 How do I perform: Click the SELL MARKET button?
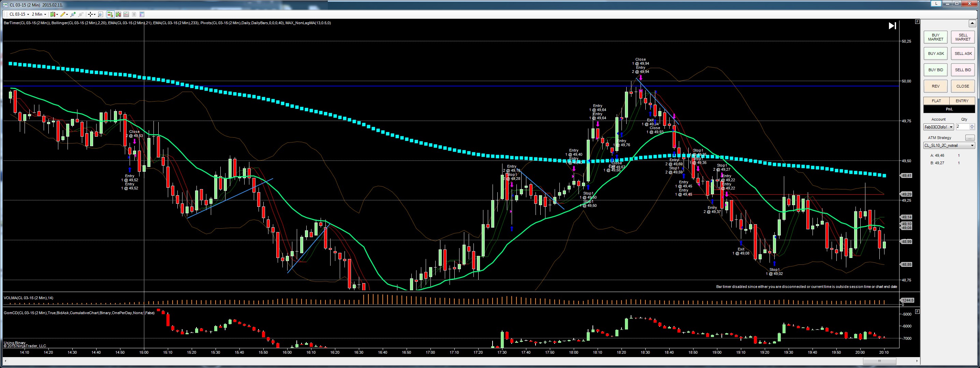click(963, 37)
